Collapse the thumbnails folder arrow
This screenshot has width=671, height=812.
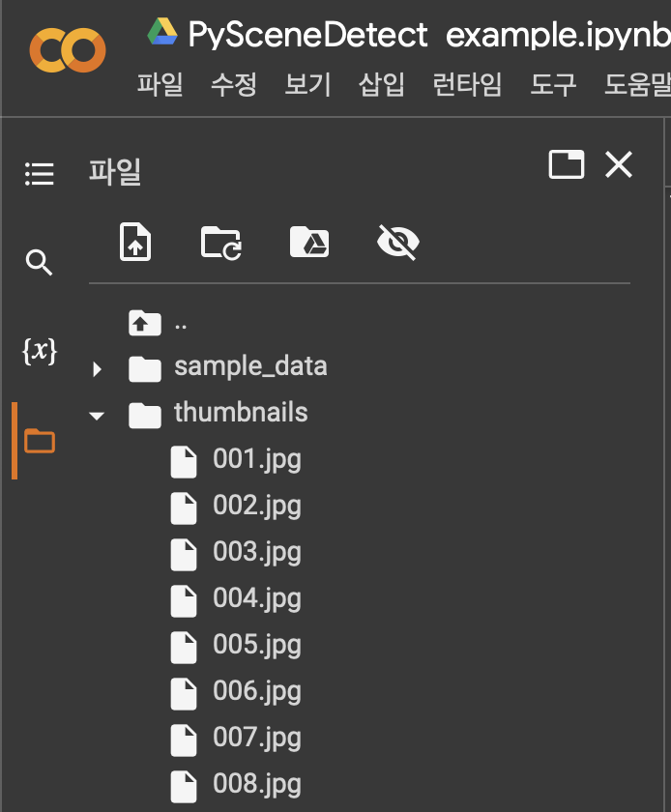(x=97, y=416)
